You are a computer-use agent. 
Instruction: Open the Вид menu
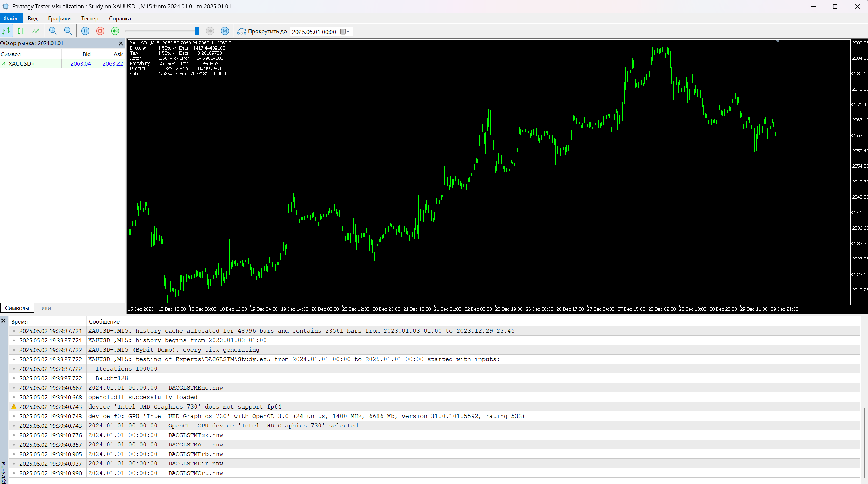(32, 18)
